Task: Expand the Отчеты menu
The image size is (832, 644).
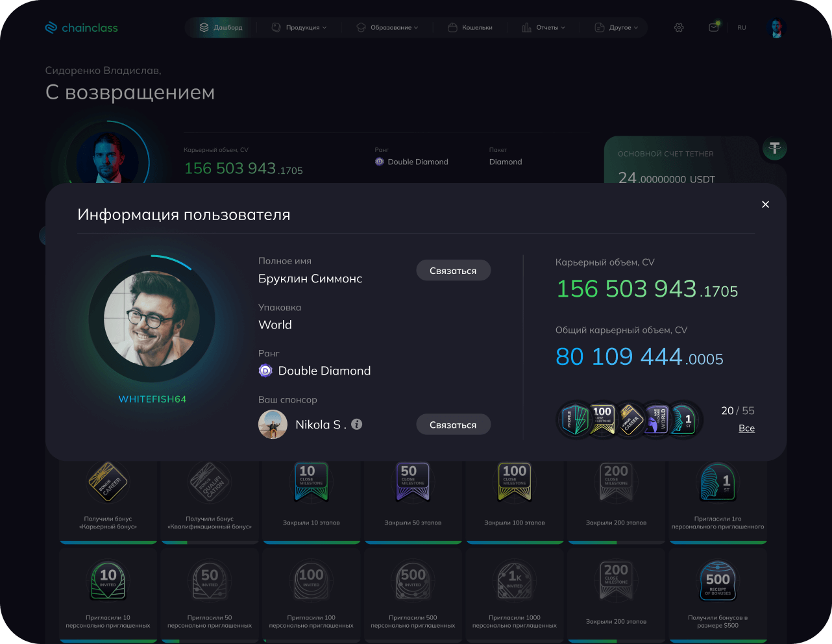Action: point(544,28)
